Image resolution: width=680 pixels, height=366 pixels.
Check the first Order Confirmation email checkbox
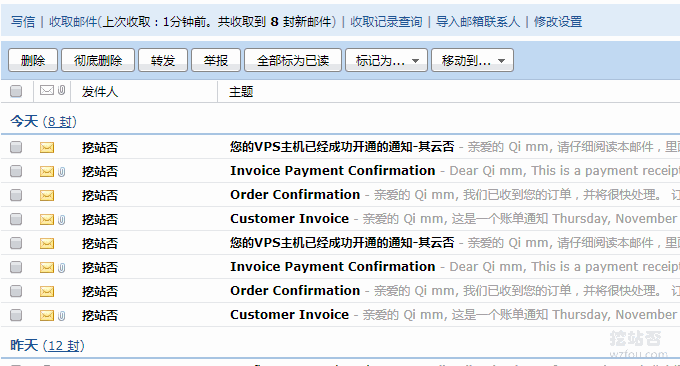coord(16,195)
